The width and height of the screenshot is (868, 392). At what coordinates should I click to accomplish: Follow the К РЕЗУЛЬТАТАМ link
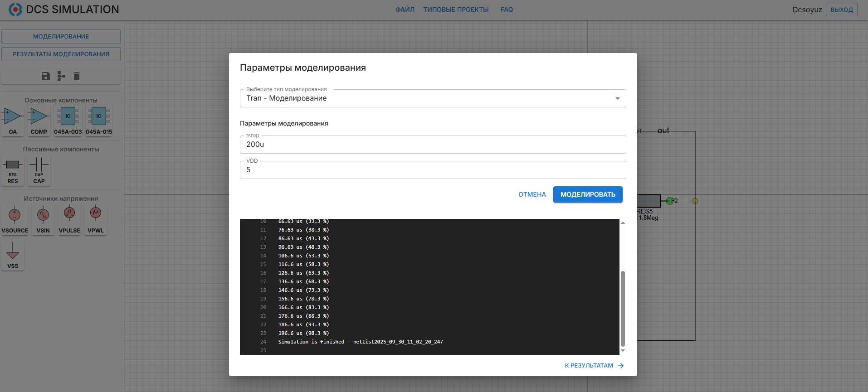point(594,366)
